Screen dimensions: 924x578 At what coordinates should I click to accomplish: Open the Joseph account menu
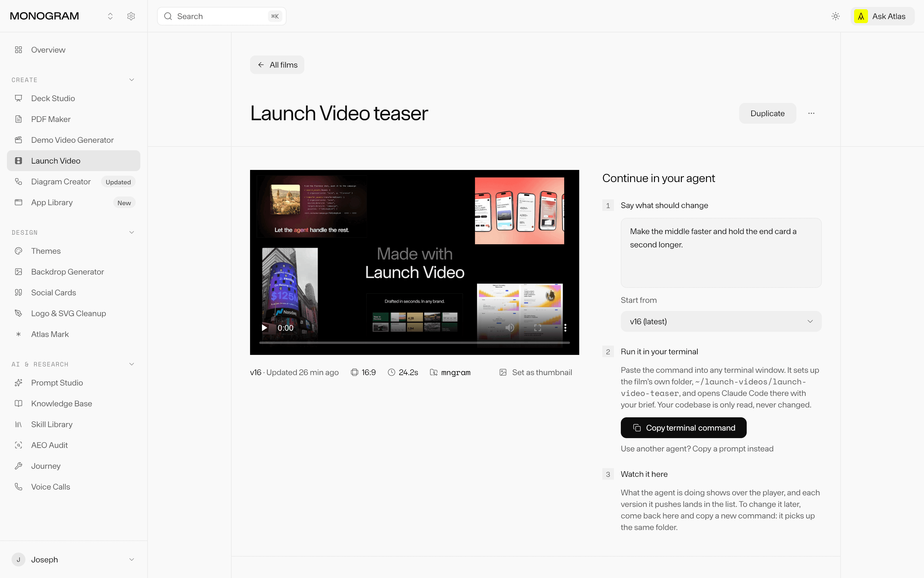(x=74, y=560)
